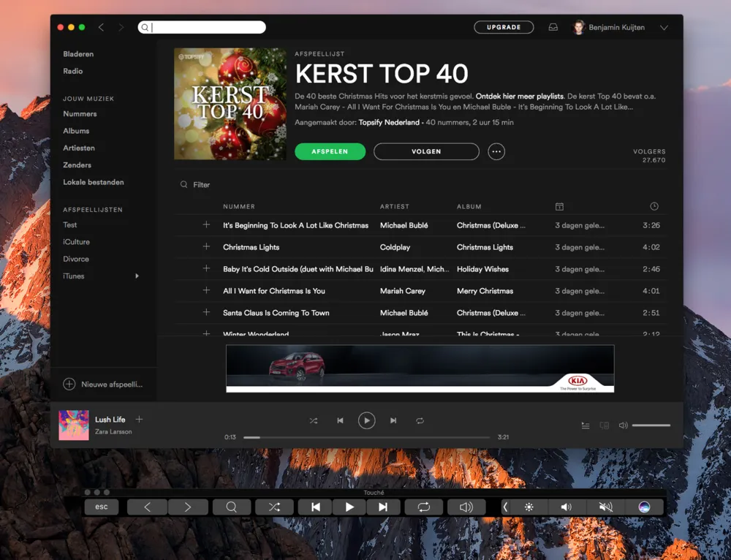This screenshot has height=560, width=731.
Task: Save Lush Life with the plus icon
Action: (x=139, y=420)
